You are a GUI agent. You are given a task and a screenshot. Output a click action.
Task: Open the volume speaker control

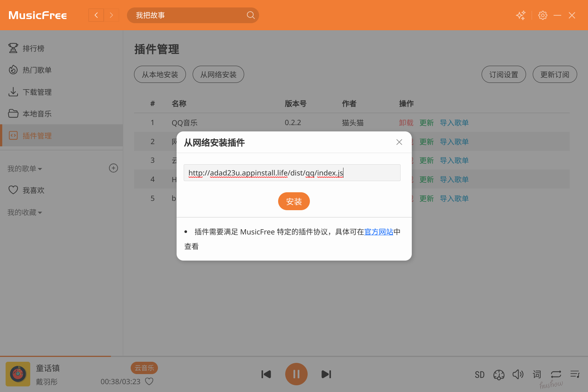pyautogui.click(x=518, y=374)
